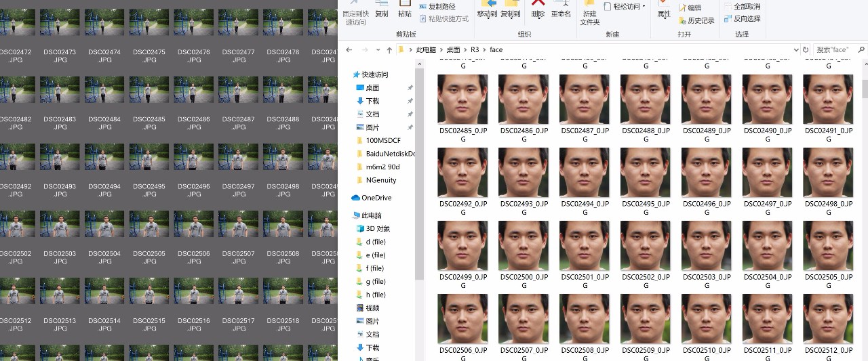
Task: Click face in the address breadcrumb
Action: 496,50
